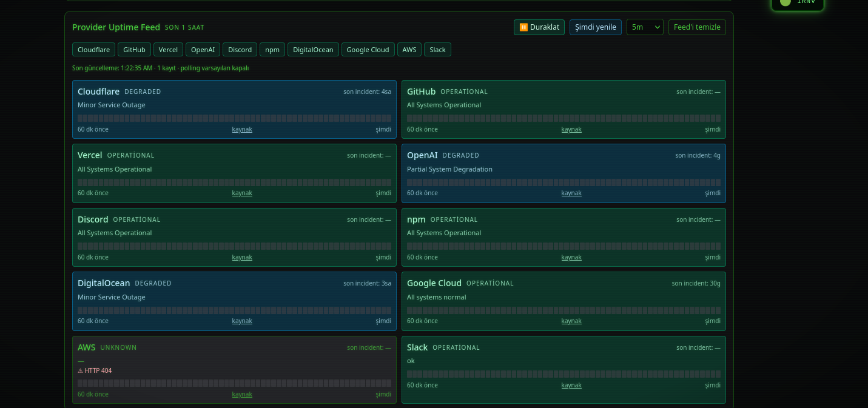
Task: Click 'Minor Service Outage' on DigitalOcean card
Action: point(111,297)
